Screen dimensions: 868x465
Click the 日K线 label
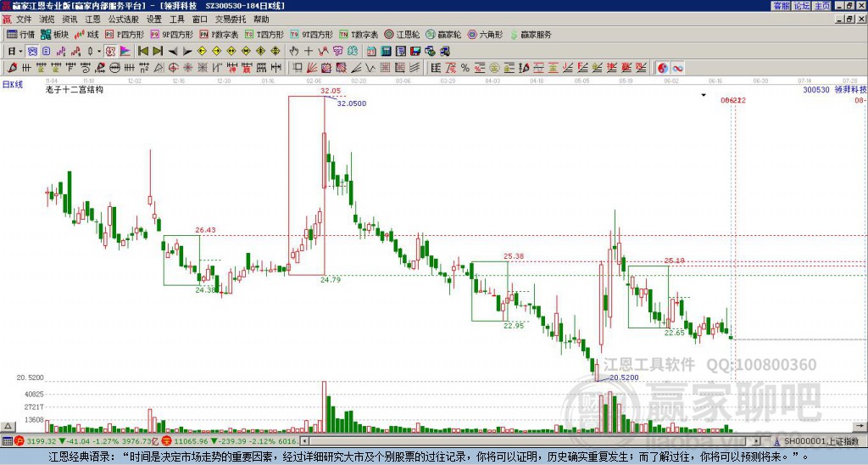(13, 84)
